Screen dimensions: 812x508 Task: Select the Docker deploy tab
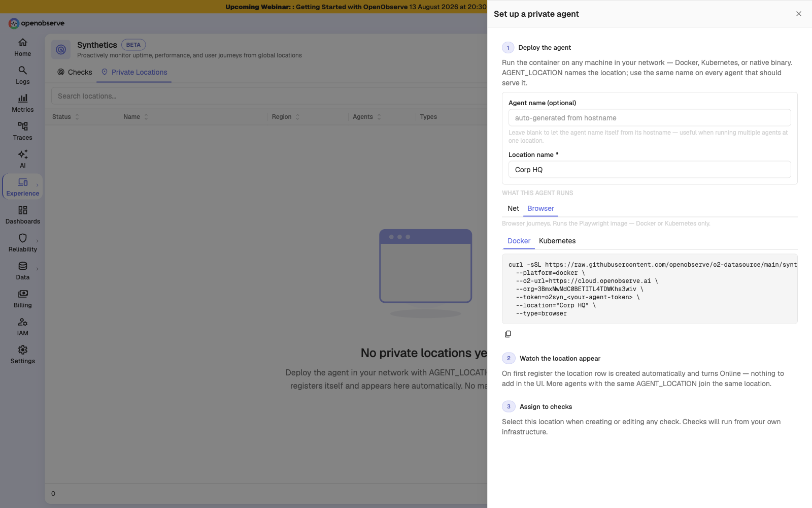click(519, 241)
